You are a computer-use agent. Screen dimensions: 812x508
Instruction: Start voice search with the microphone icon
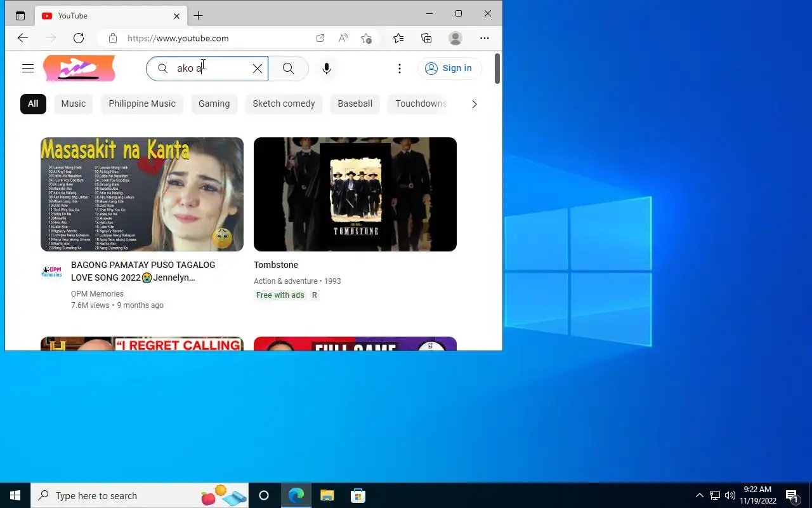(x=327, y=69)
